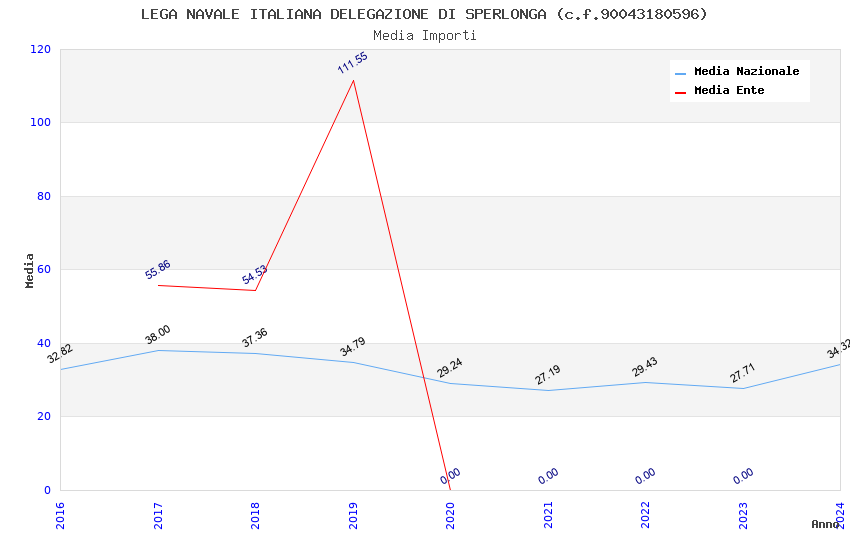Click the 20 y-axis tick label
Screen dimensions: 850x550
[44, 416]
